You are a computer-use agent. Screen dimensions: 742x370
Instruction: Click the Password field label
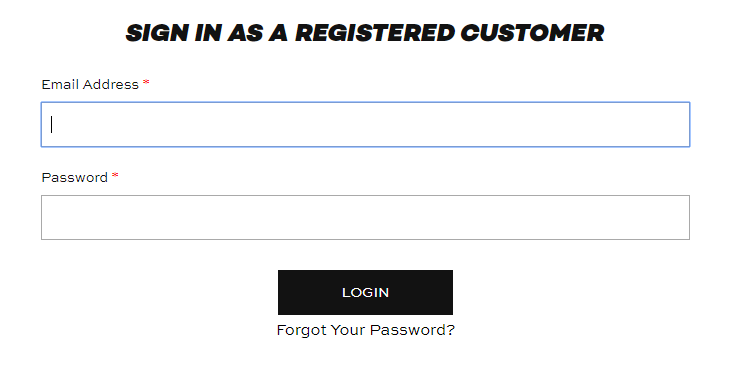tap(75, 177)
